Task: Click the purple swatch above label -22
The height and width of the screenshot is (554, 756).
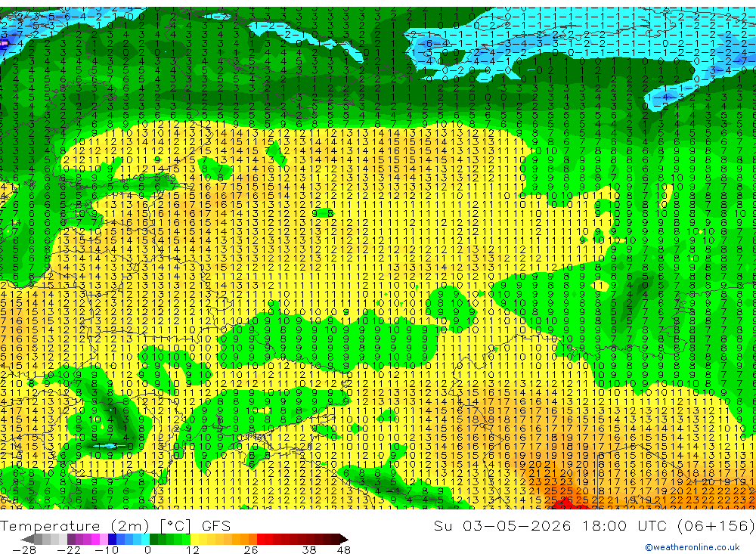Action: click(71, 540)
